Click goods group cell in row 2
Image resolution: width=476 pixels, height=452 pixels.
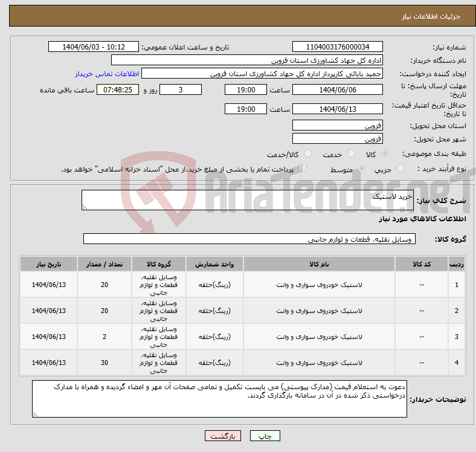[158, 311]
